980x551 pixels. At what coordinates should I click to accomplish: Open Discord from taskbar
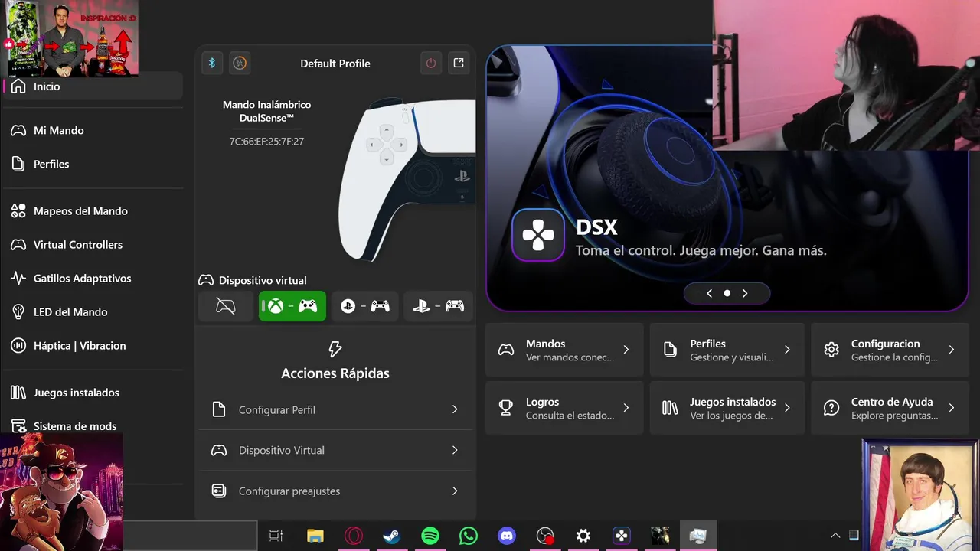click(507, 536)
